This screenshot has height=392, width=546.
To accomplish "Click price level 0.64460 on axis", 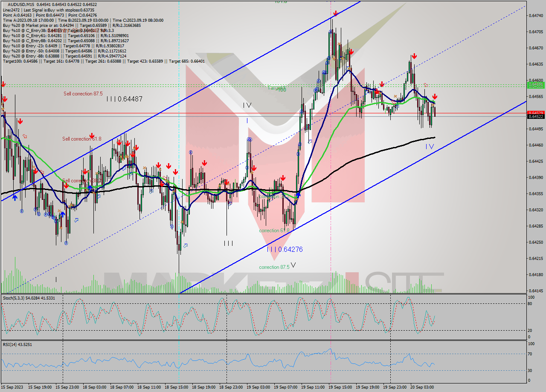I will 536,145.
